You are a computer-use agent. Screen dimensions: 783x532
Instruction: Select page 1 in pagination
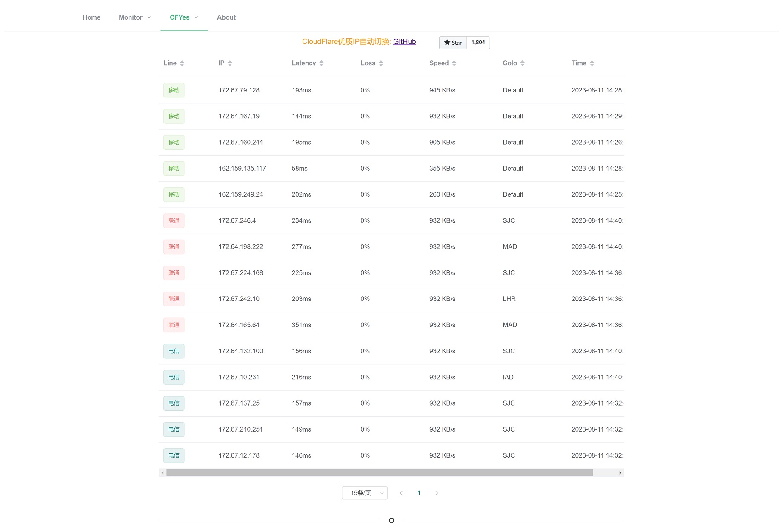pyautogui.click(x=419, y=493)
